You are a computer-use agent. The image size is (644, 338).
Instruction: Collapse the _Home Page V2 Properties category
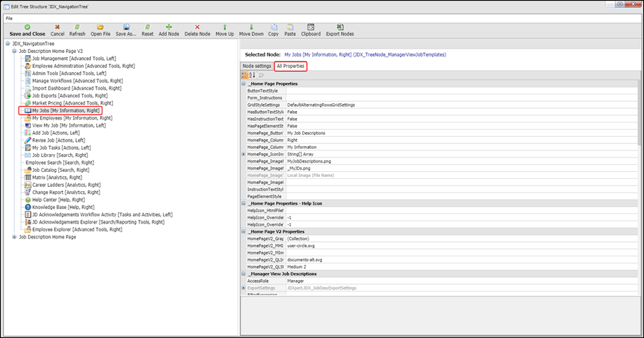point(243,231)
